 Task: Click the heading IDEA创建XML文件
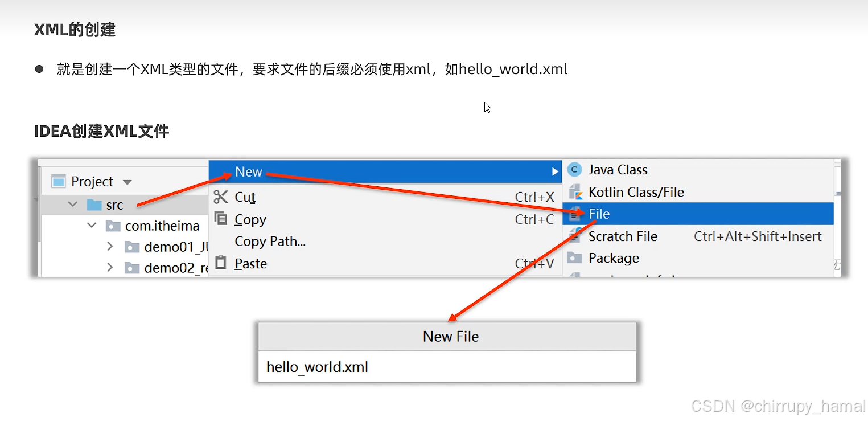[102, 132]
